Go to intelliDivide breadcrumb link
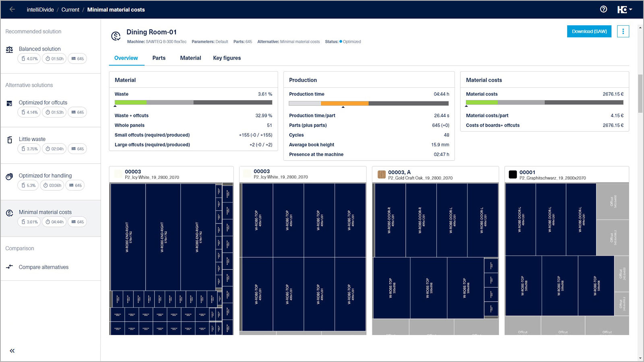Viewport: 644px width, 362px height. click(40, 10)
